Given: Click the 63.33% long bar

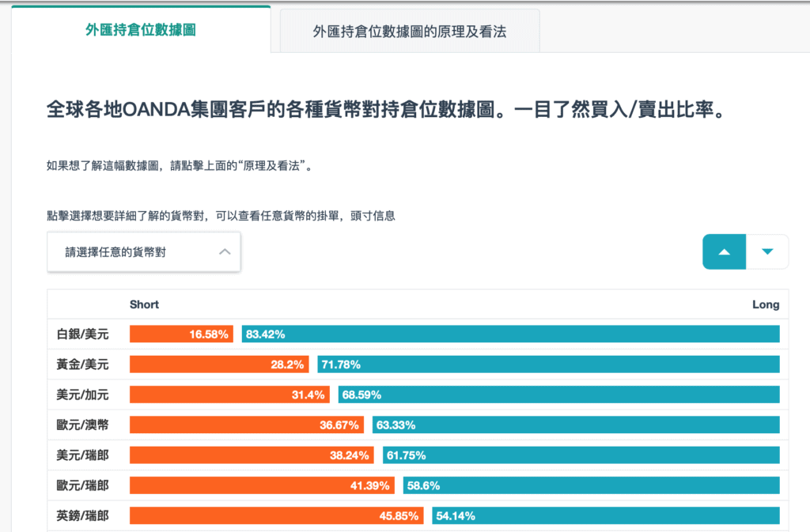Looking at the screenshot, I should coord(576,424).
